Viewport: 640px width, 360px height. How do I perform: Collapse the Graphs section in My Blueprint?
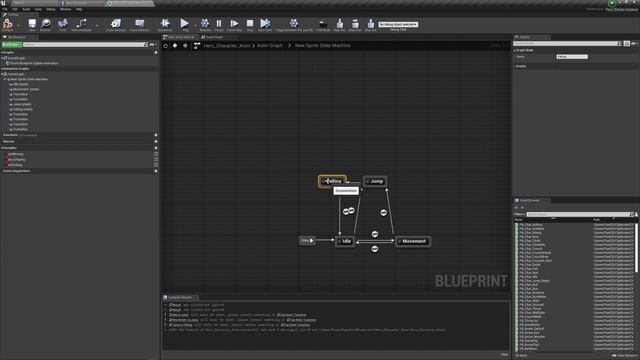point(2,53)
